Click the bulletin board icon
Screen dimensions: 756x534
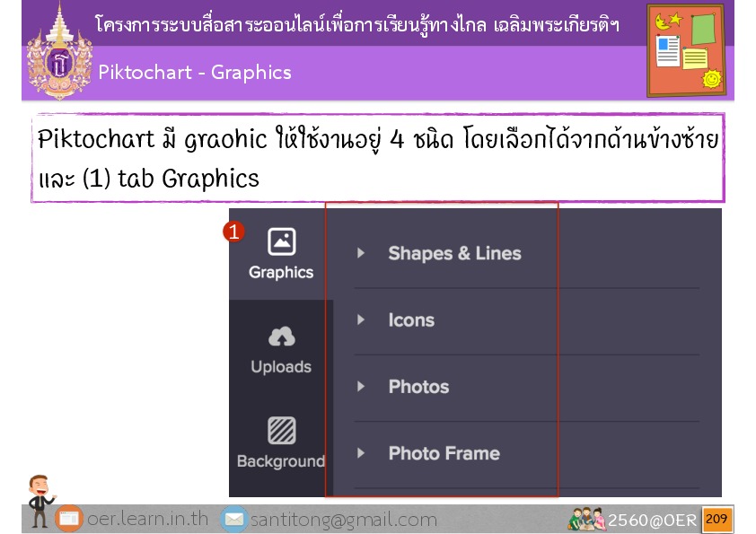686,50
